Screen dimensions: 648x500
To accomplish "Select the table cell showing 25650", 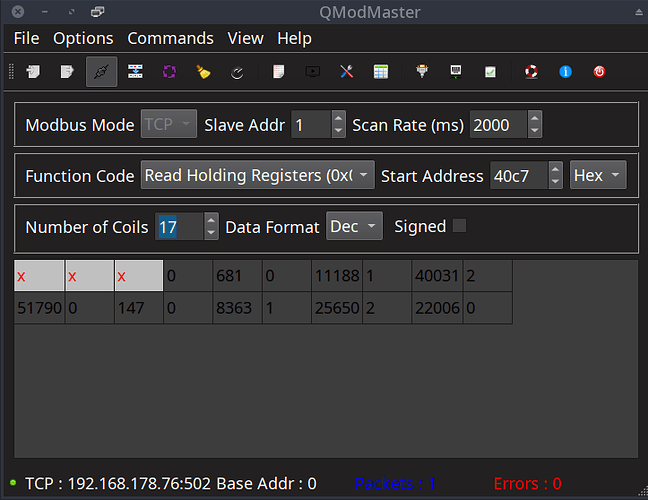I will tap(337, 308).
